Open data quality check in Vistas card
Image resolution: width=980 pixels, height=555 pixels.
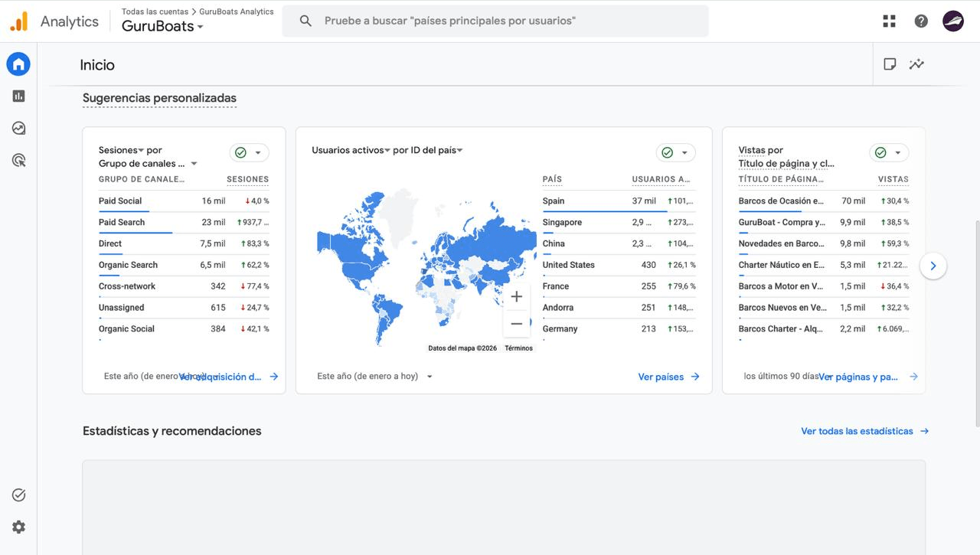(889, 153)
